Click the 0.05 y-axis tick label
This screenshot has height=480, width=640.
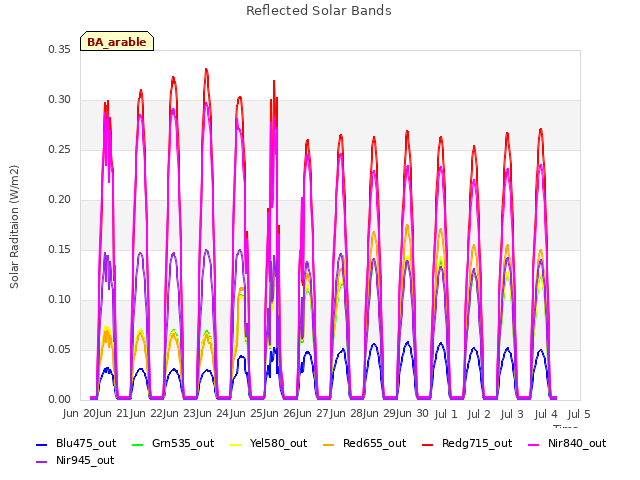click(x=59, y=350)
